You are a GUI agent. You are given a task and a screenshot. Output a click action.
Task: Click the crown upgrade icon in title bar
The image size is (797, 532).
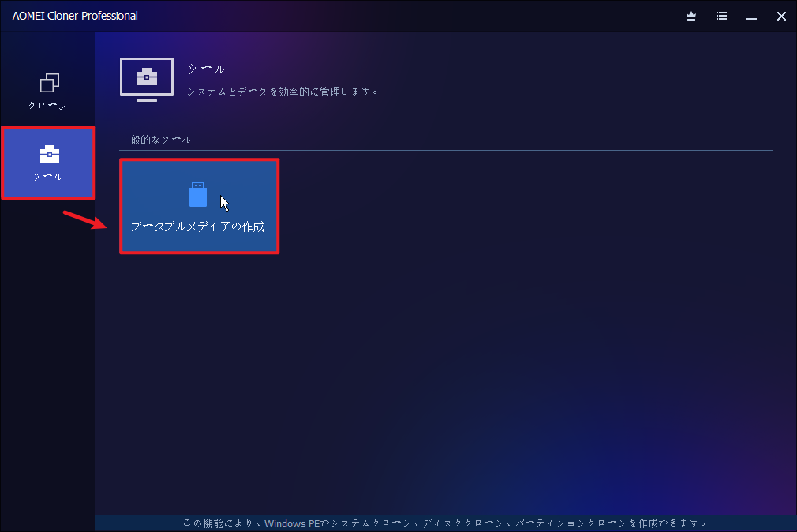point(692,16)
